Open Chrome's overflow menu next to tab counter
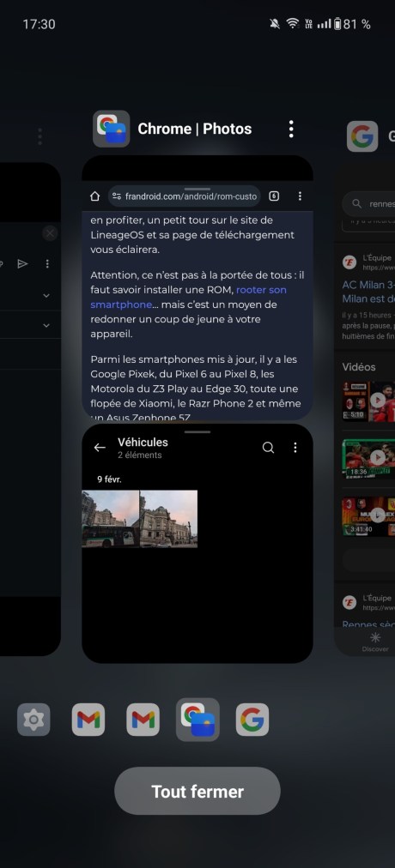Screen dimensions: 395x868 coord(300,196)
